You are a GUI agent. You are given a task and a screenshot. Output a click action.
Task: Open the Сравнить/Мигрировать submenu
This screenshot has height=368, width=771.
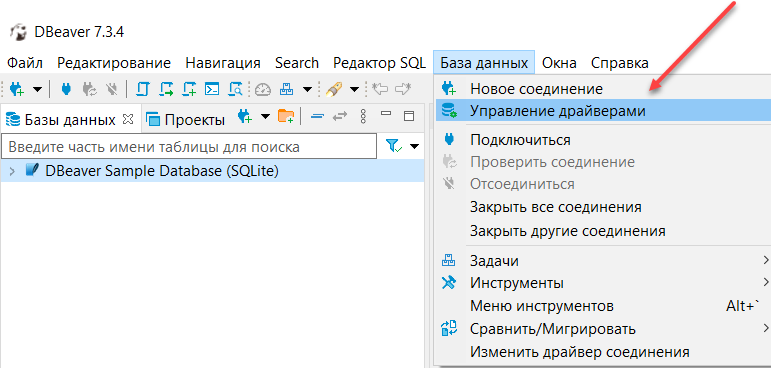pyautogui.click(x=602, y=329)
